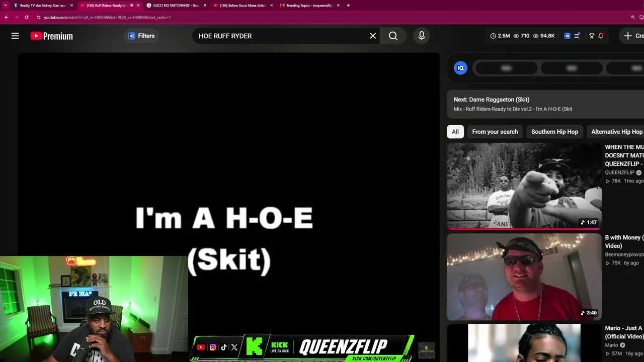Screen dimensions: 644x362
Task: Click the 94.8K views stat
Action: (544, 36)
